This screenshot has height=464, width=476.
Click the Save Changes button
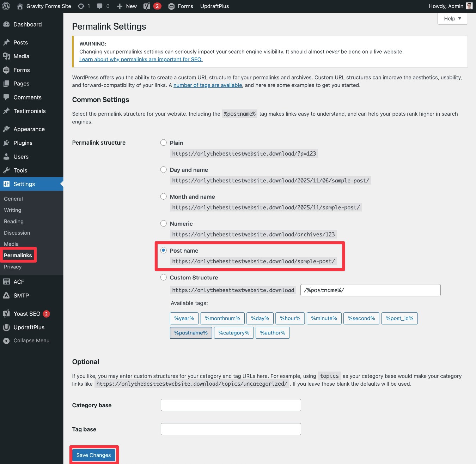pyautogui.click(x=93, y=455)
